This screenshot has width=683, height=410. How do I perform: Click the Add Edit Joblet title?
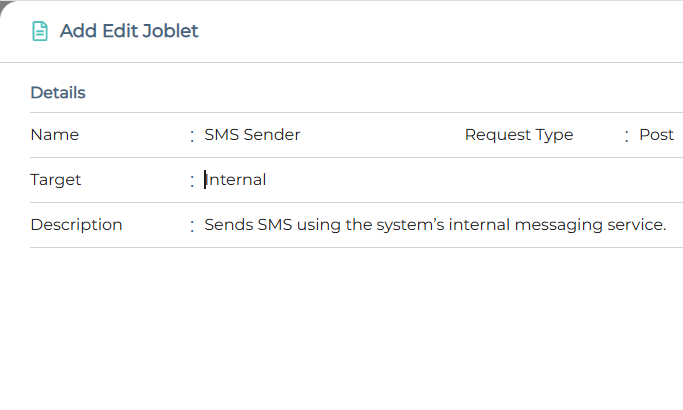[x=129, y=31]
